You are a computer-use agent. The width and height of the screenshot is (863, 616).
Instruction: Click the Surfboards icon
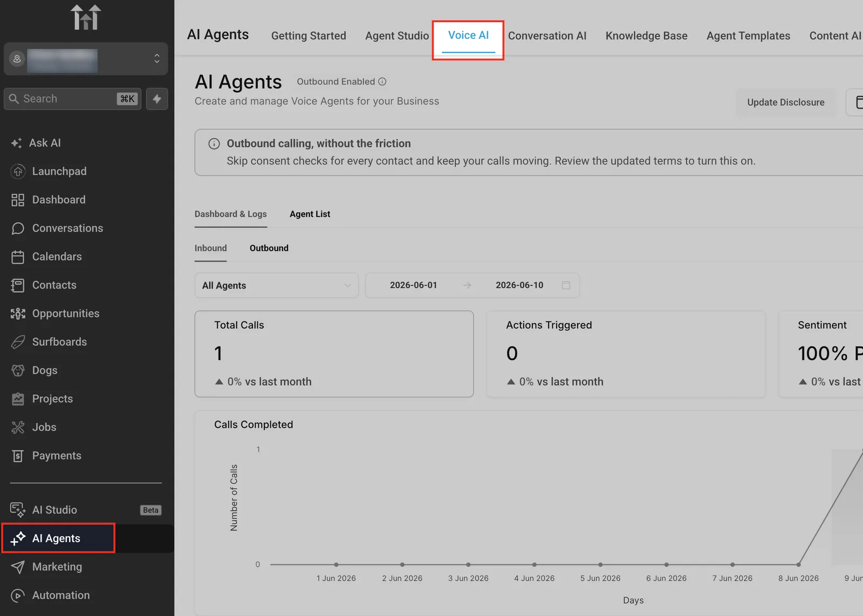(x=18, y=342)
